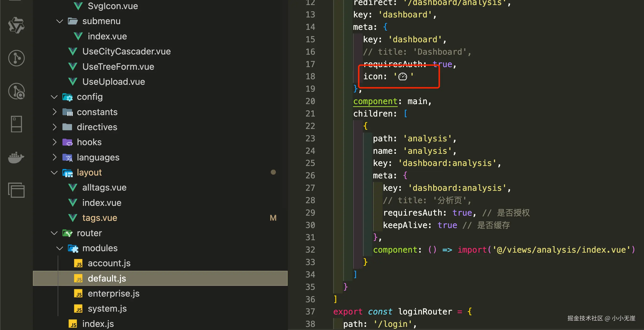Open tags.vue in layout folder
The height and width of the screenshot is (330, 644).
[x=99, y=218]
